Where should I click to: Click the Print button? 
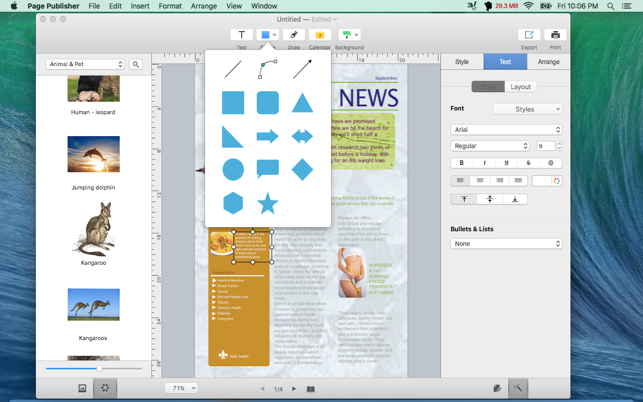click(555, 35)
